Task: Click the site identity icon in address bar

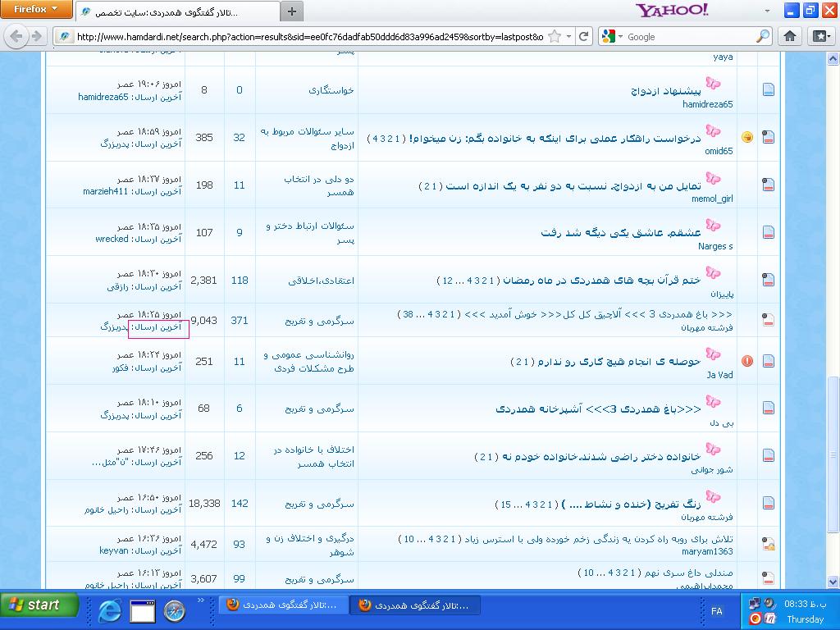Action: pyautogui.click(x=65, y=36)
